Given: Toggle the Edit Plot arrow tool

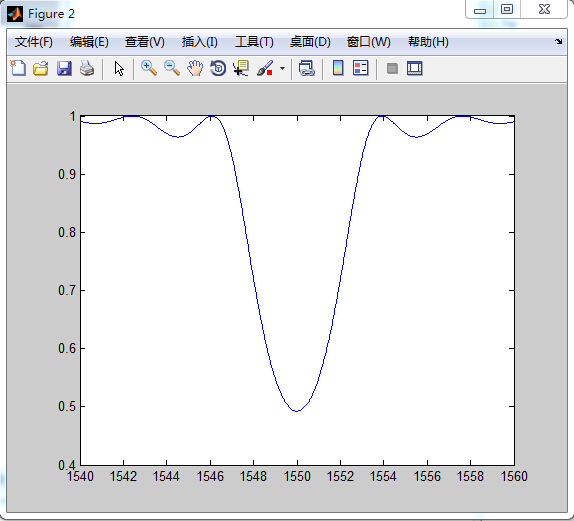Looking at the screenshot, I should click(119, 68).
